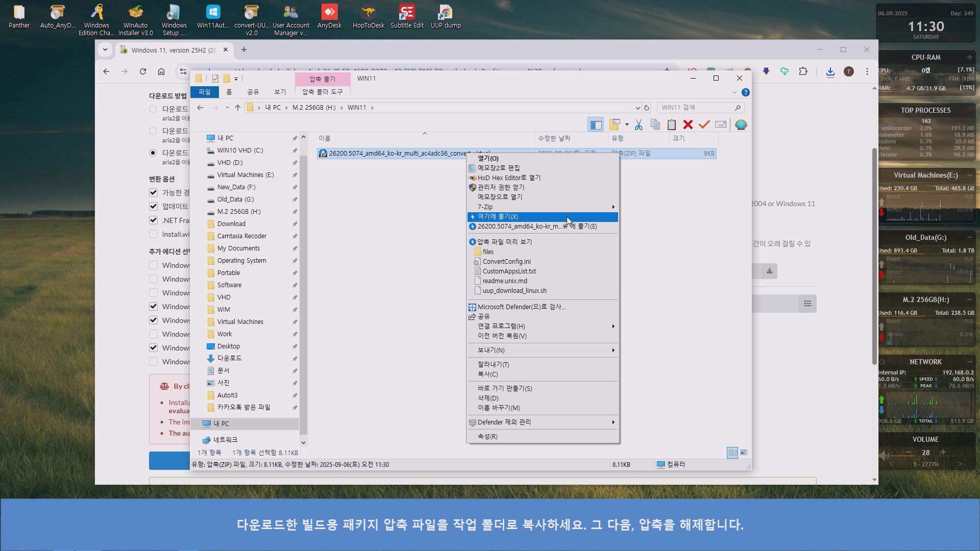Click Explorer back arrow
Viewport: 980px width, 551px height.
point(200,108)
